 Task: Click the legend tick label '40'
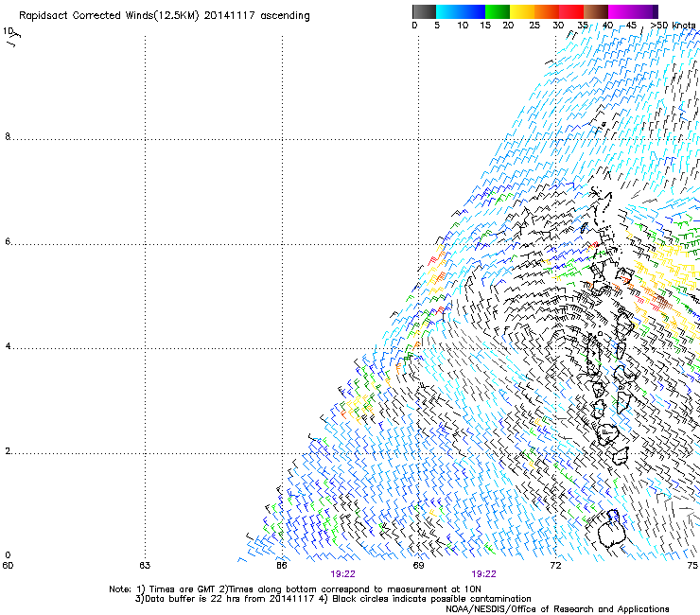pos(607,26)
